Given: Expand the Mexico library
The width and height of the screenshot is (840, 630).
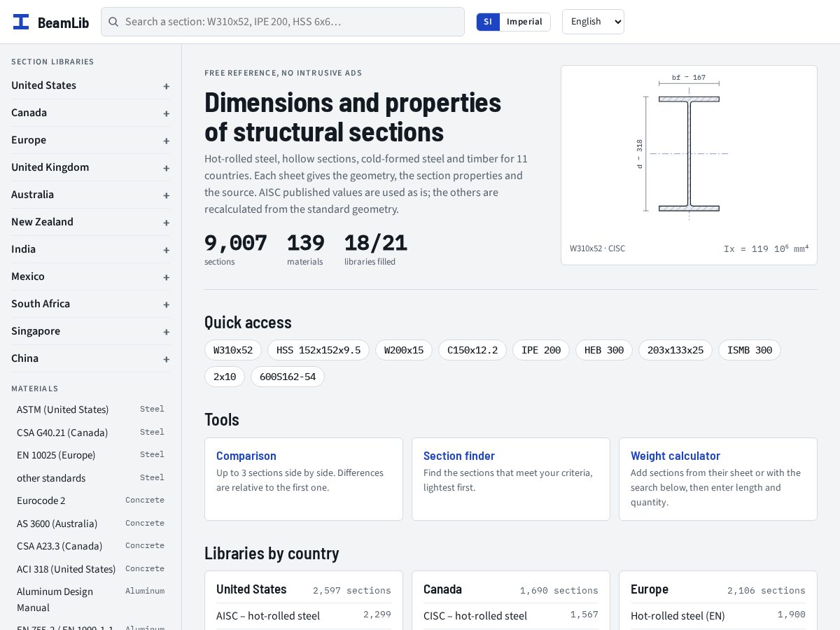Looking at the screenshot, I should coord(91,276).
